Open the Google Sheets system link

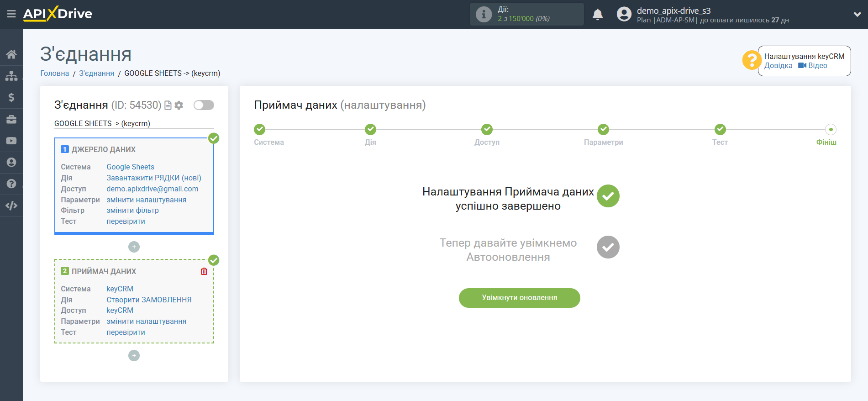(x=130, y=167)
